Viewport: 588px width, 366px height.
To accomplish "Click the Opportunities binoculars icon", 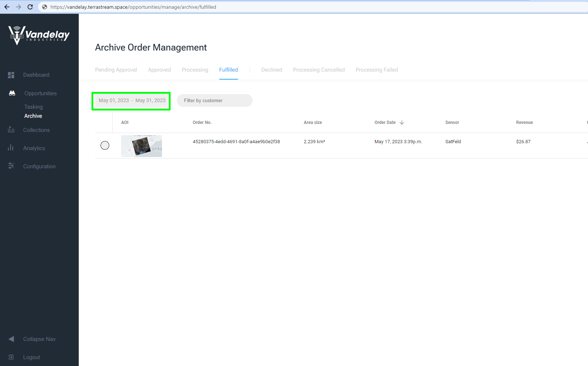I will point(12,93).
